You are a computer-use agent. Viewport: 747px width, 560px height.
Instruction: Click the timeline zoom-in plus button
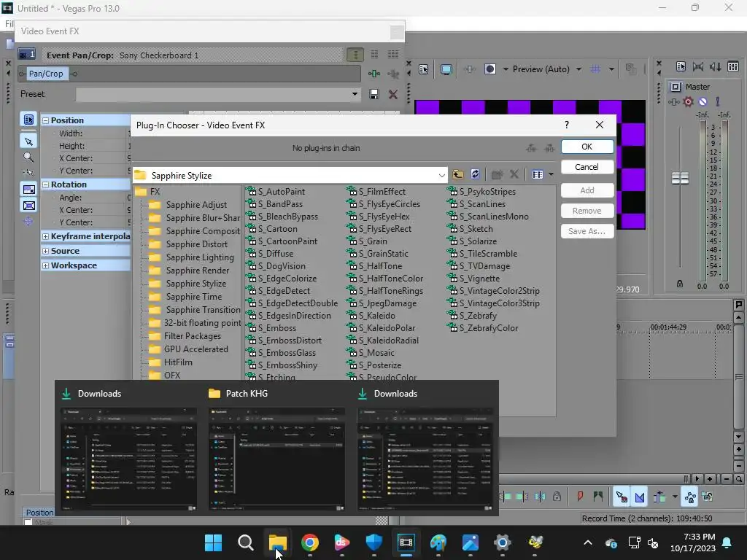pos(710,479)
